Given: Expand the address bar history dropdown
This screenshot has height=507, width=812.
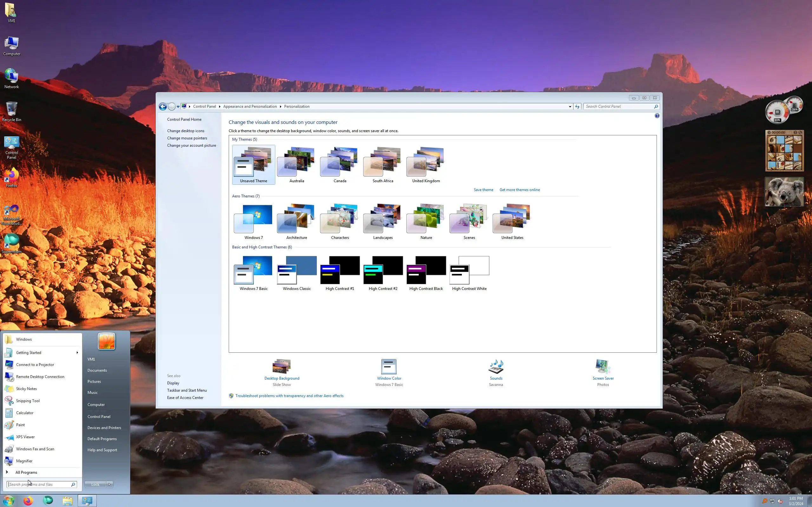Looking at the screenshot, I should [570, 107].
